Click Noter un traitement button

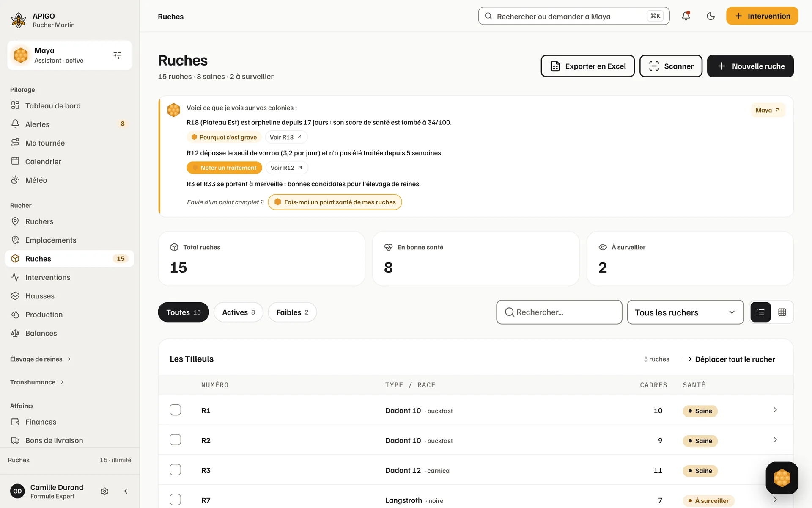[224, 168]
